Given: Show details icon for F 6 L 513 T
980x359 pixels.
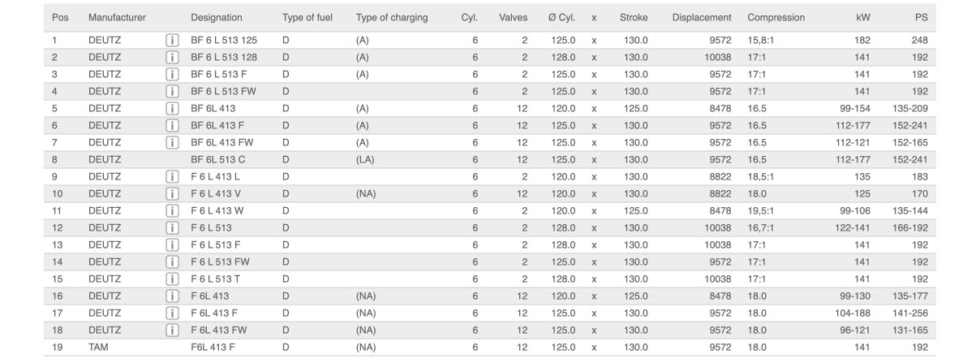Looking at the screenshot, I should pos(172,279).
